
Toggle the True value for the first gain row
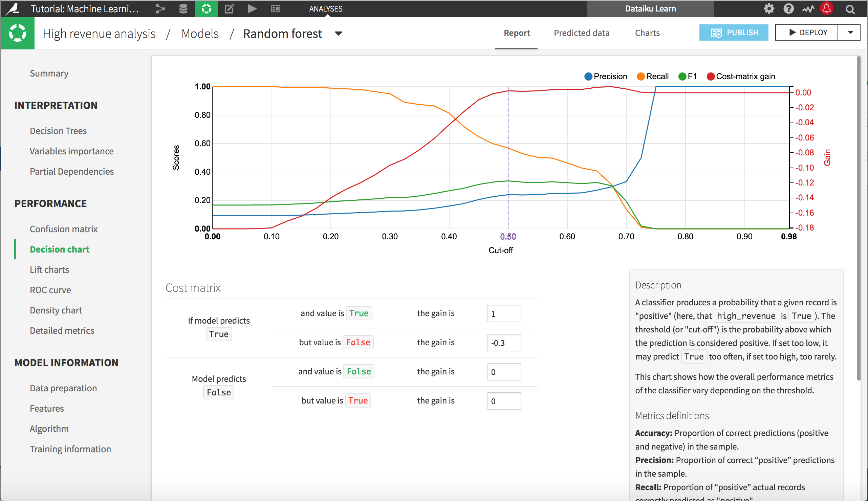[359, 313]
